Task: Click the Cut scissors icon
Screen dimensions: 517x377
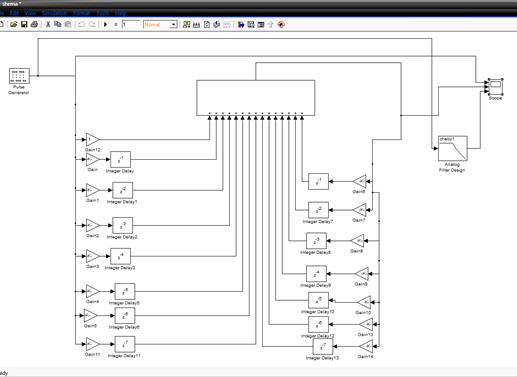Action: (x=48, y=24)
